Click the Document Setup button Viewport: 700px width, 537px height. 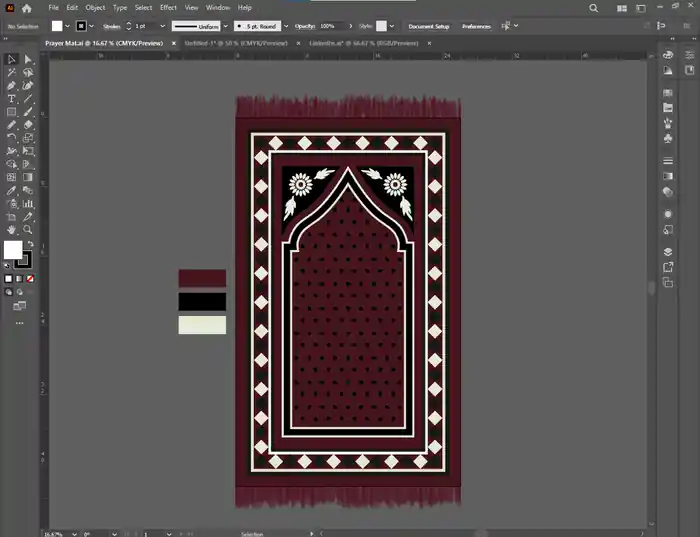click(429, 26)
